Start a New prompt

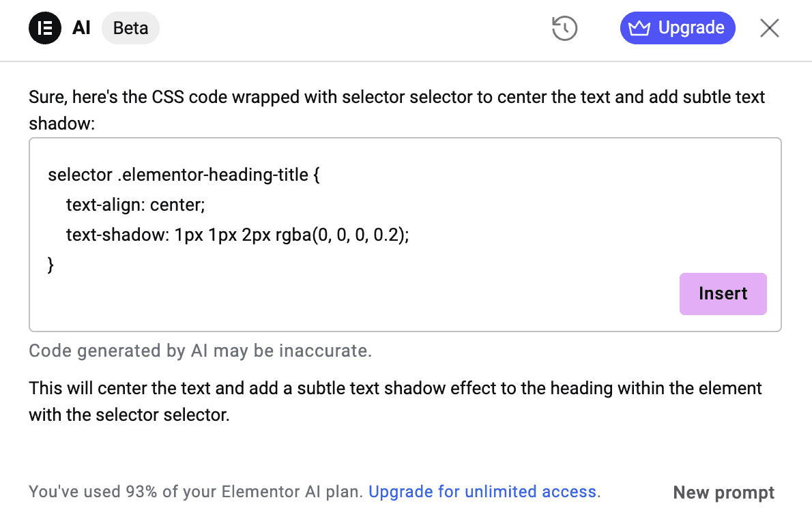pyautogui.click(x=723, y=492)
